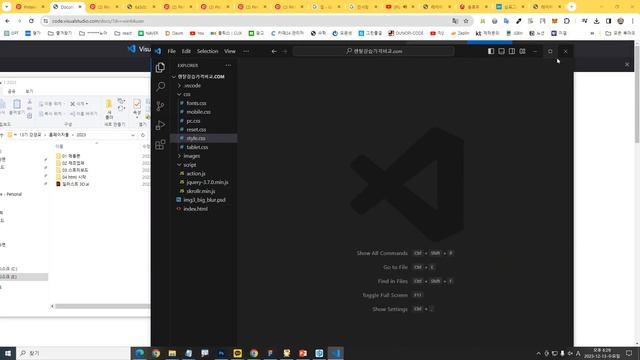
Task: Open the address bar history dropdown in File Explorer
Action: pyautogui.click(x=133, y=135)
